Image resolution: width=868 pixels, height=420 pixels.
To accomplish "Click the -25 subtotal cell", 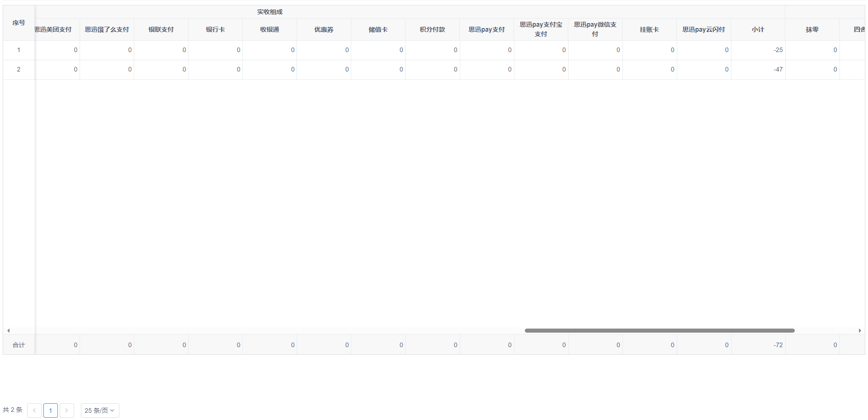I will [758, 50].
